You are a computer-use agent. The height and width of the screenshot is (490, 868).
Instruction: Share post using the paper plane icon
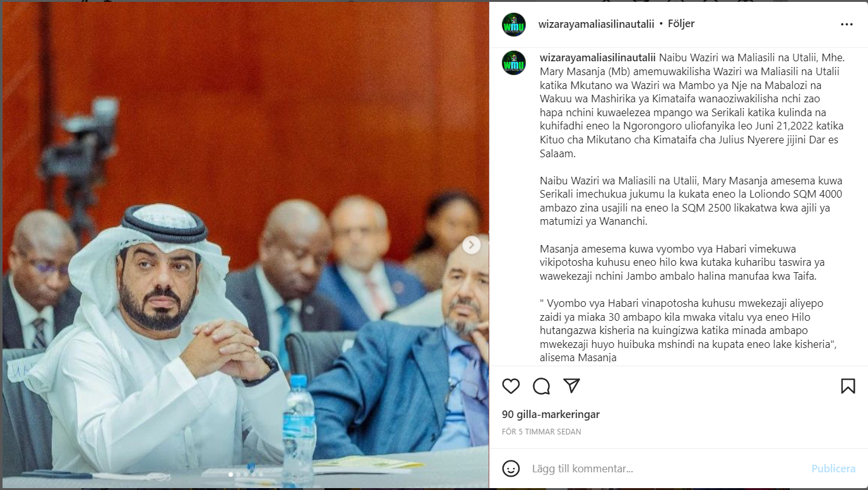pyautogui.click(x=571, y=386)
